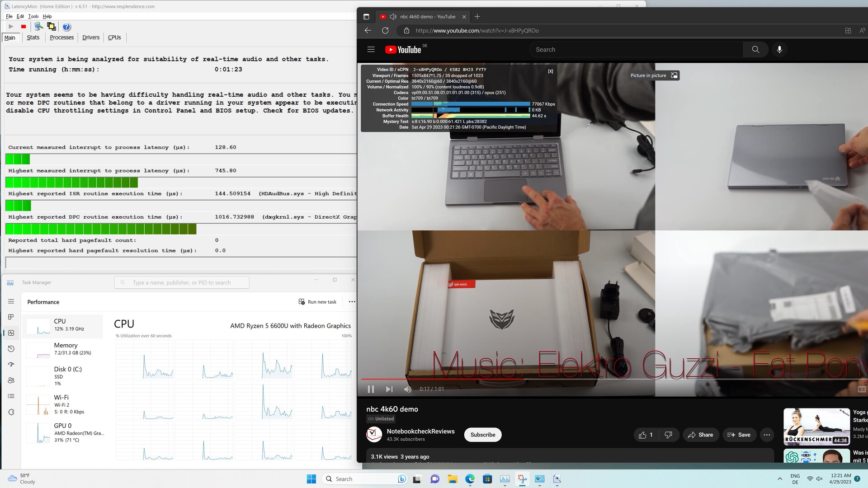Mute the YouTube tab audio icon
The image size is (868, 488).
tap(393, 17)
